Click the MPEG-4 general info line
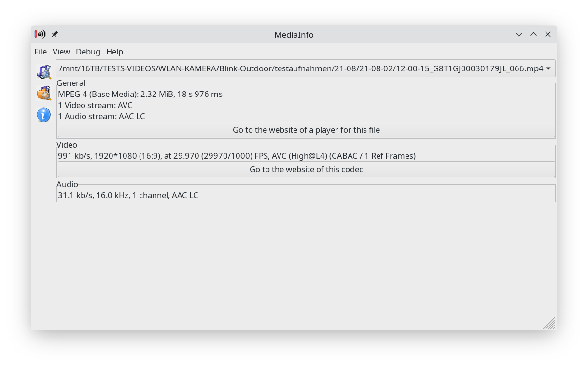588x367 pixels. (140, 94)
